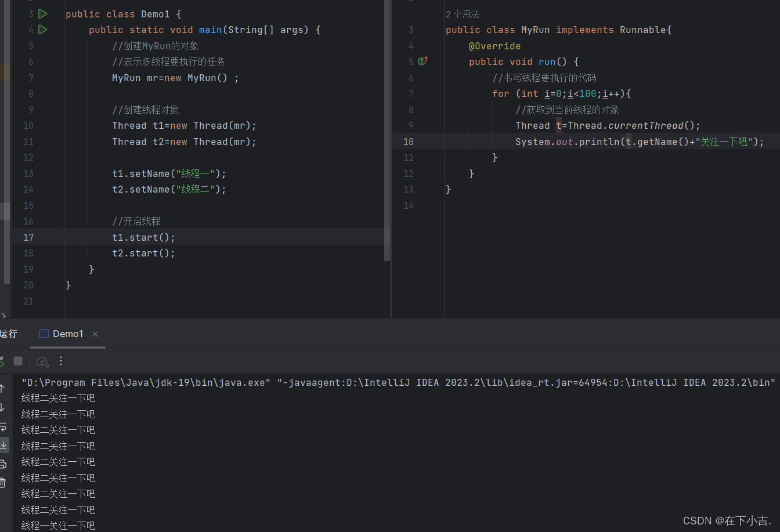Click the comment '//创建MyRun的对象'
Image resolution: width=780 pixels, height=532 pixels.
[x=156, y=46]
